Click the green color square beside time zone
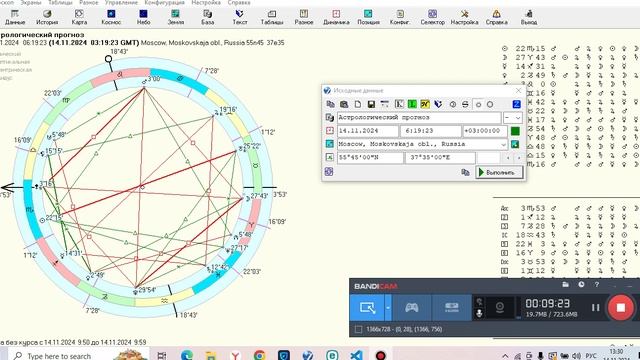 point(515,131)
